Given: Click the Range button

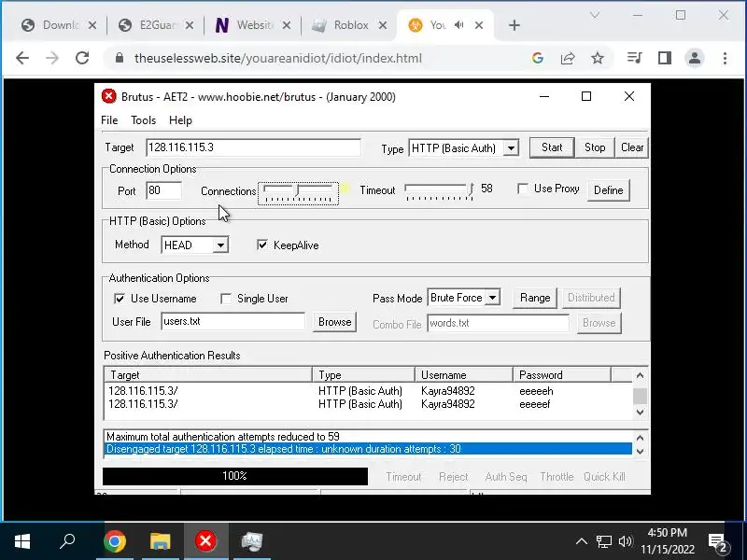Looking at the screenshot, I should pyautogui.click(x=535, y=298).
